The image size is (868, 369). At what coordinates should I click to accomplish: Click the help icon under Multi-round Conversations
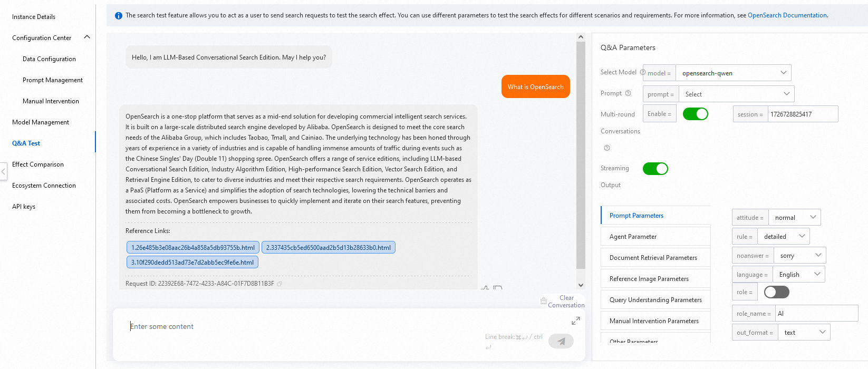(607, 148)
